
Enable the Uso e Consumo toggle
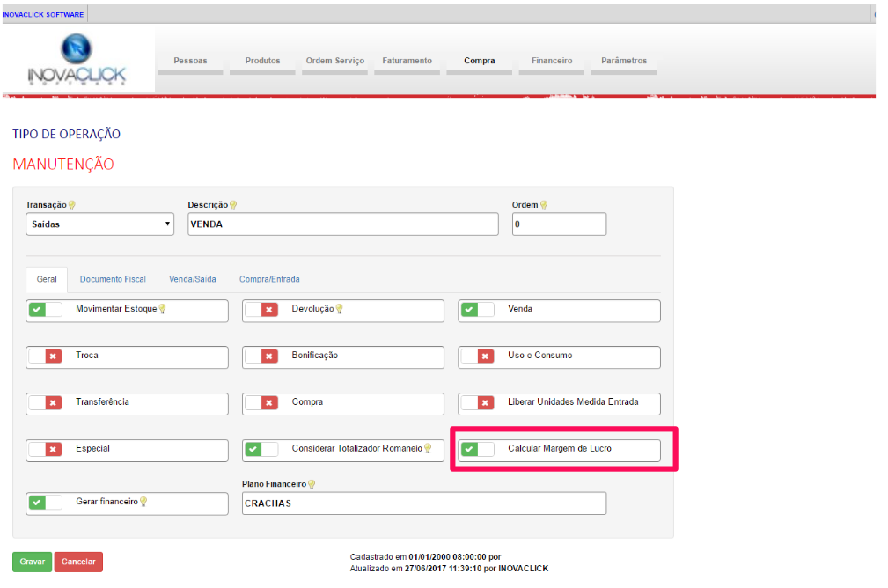point(478,356)
